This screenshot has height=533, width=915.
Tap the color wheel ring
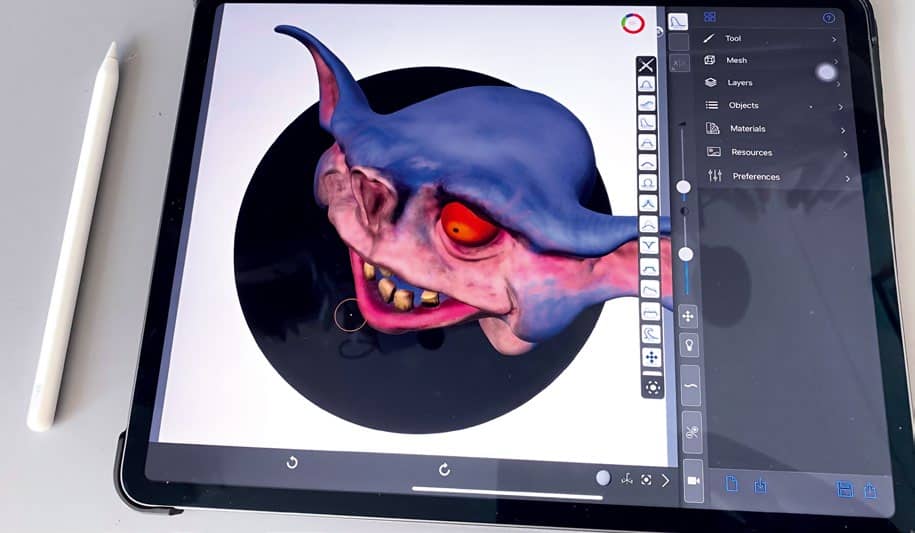pyautogui.click(x=633, y=24)
